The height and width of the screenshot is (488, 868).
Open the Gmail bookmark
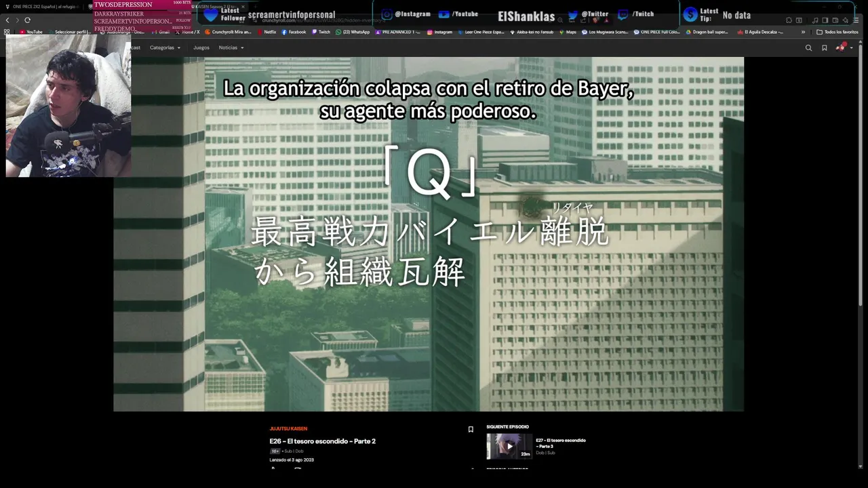(160, 32)
